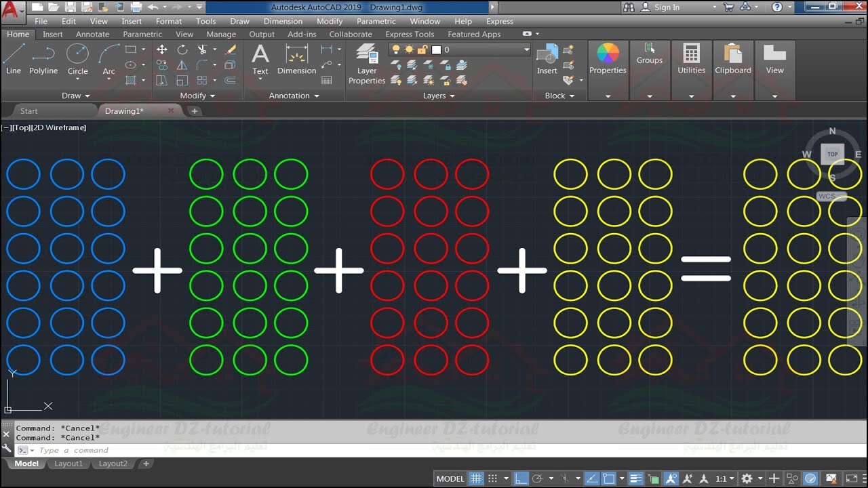Click the command line input field
This screenshot has height=488, width=868.
point(441,450)
